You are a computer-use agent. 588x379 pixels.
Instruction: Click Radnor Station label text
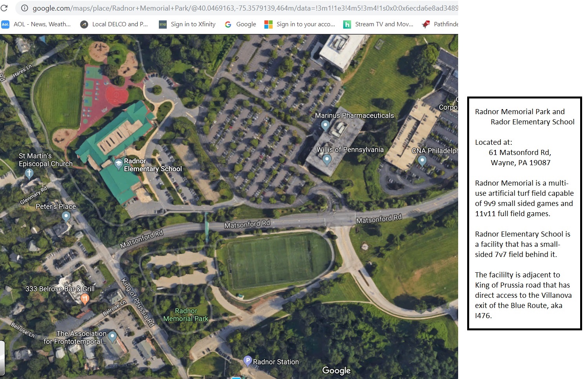pos(276,362)
